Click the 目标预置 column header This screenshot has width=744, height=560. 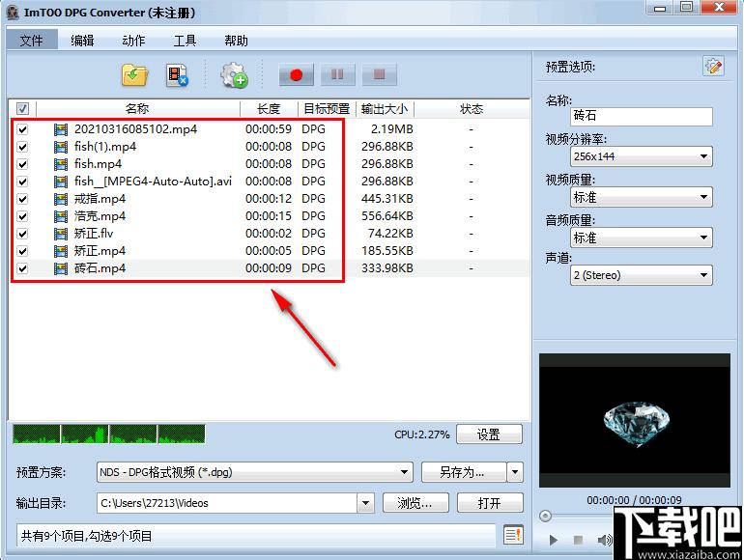click(327, 109)
